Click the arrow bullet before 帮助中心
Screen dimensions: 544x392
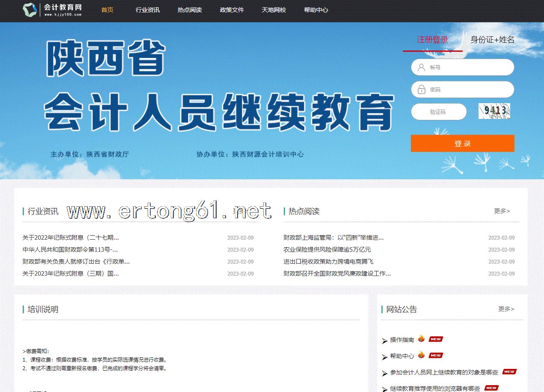384,356
